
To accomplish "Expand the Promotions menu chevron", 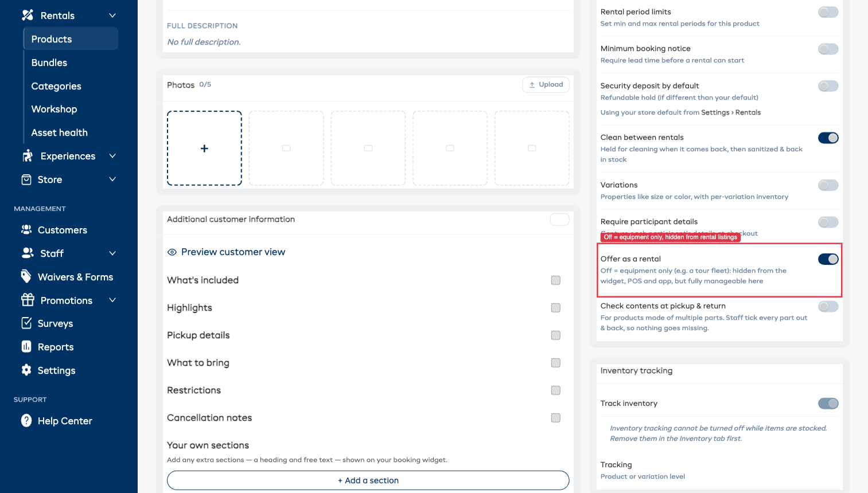I will (x=112, y=300).
